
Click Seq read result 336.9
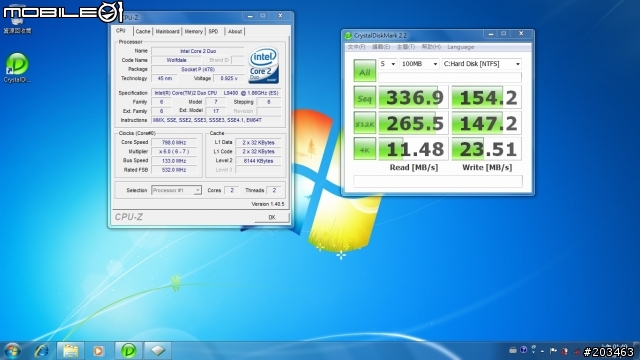pos(413,98)
